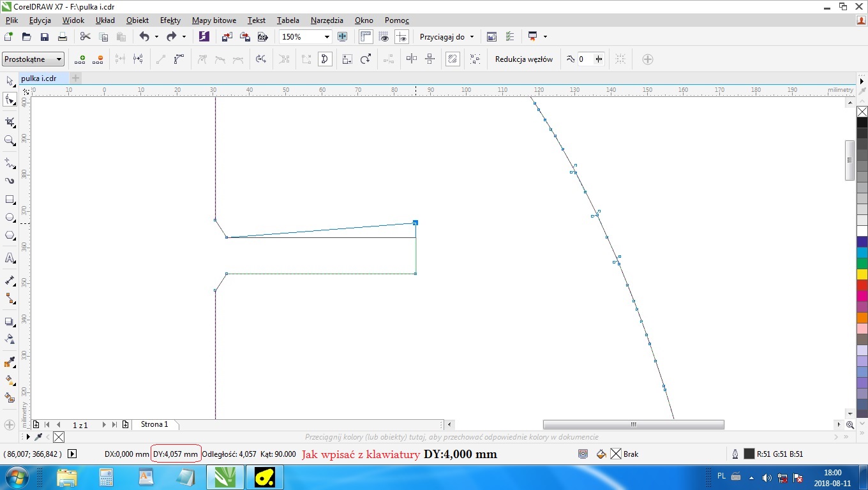Convert segment to curve icon
868x490 pixels.
pyautogui.click(x=179, y=59)
